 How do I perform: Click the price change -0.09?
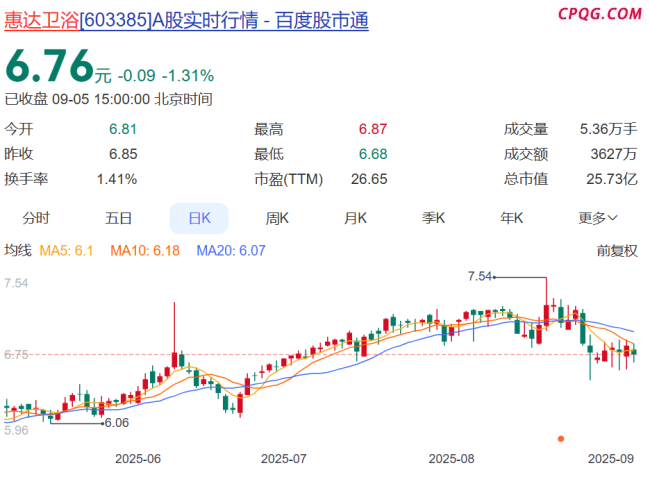[136, 76]
